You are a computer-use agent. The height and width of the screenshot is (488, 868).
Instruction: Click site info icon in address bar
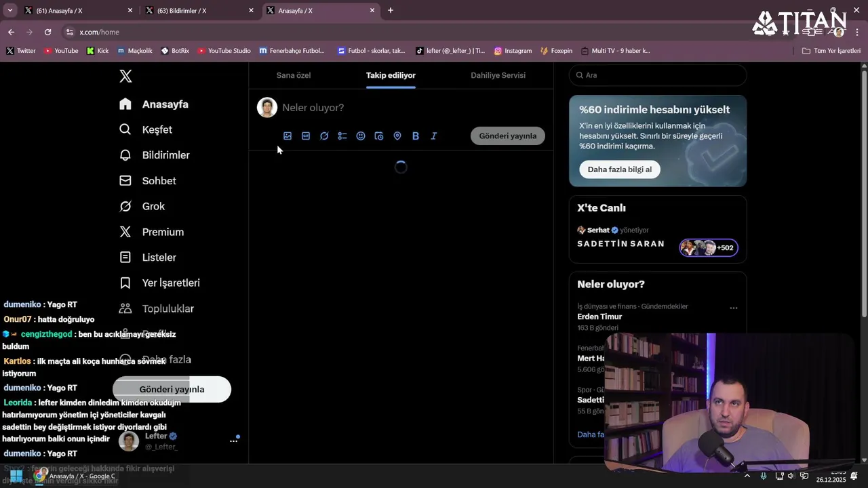pos(69,32)
